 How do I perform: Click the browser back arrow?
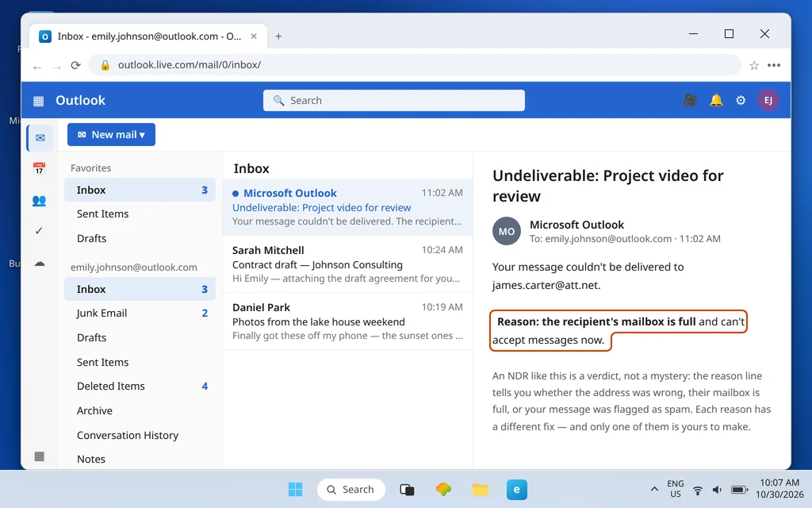point(36,67)
